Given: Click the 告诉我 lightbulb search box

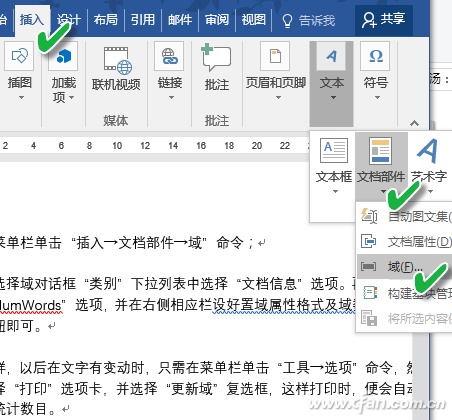Looking at the screenshot, I should [x=309, y=21].
